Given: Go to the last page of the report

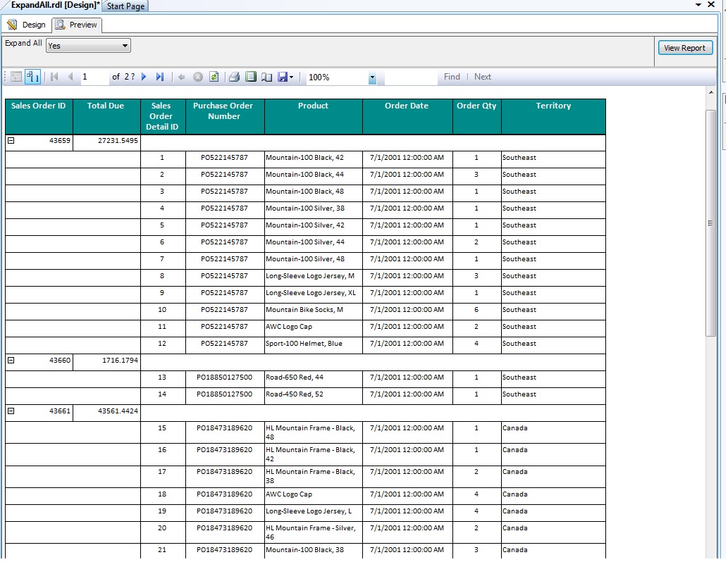Looking at the screenshot, I should 159,77.
